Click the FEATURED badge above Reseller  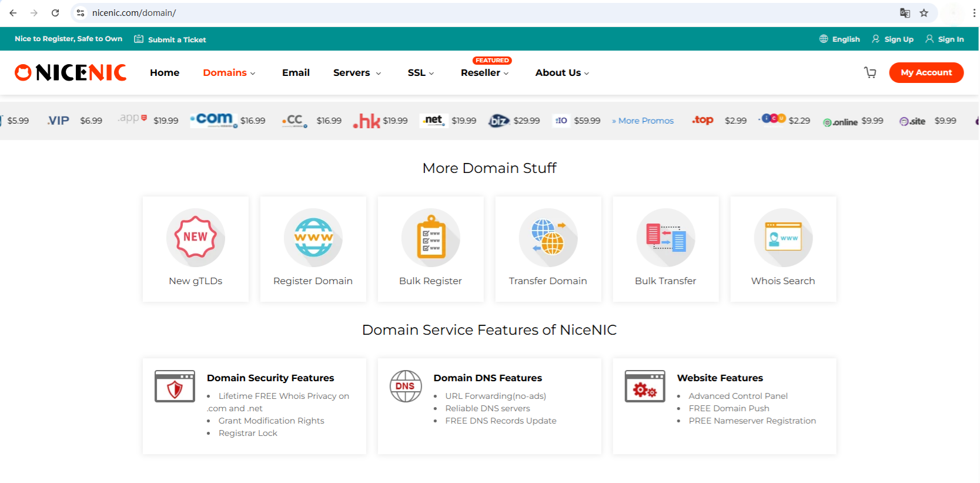click(492, 61)
